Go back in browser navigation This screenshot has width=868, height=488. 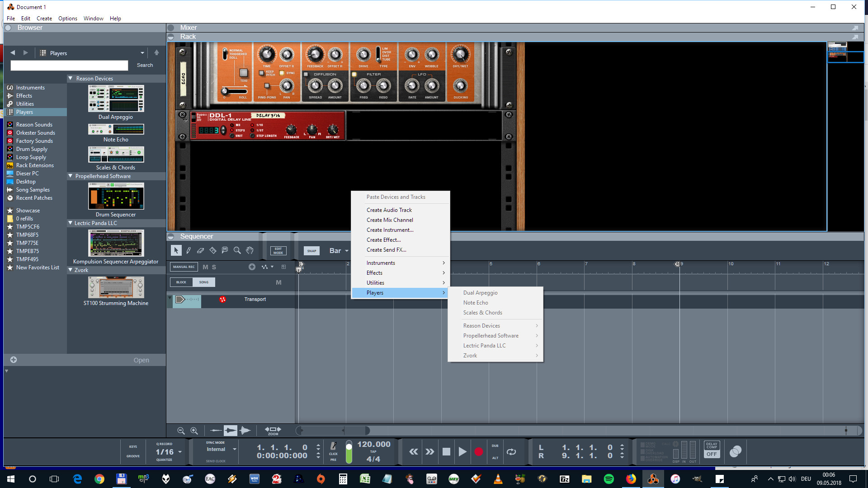[x=13, y=53]
